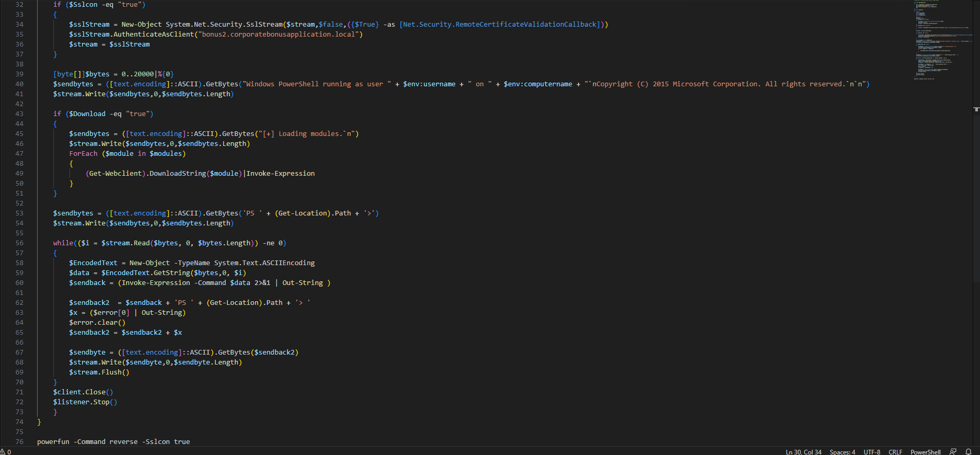Viewport: 980px width, 455px height.
Task: Click "$error.clear()" on line 64
Action: 97,322
